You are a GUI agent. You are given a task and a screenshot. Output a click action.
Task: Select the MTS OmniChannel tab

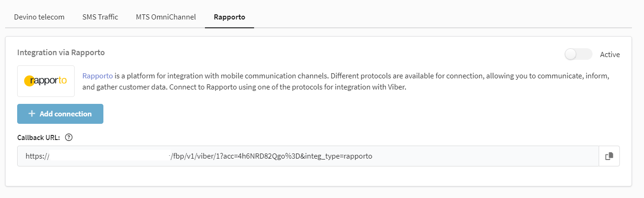[166, 17]
